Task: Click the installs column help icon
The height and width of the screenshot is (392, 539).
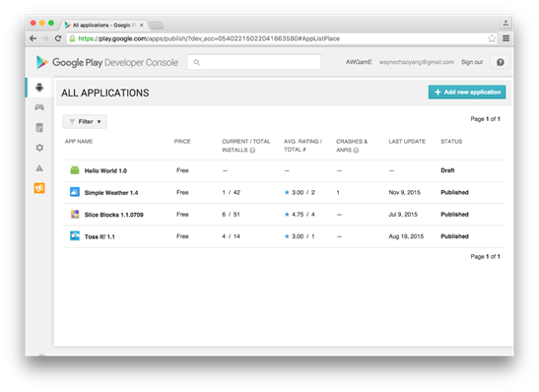Action: coord(252,150)
